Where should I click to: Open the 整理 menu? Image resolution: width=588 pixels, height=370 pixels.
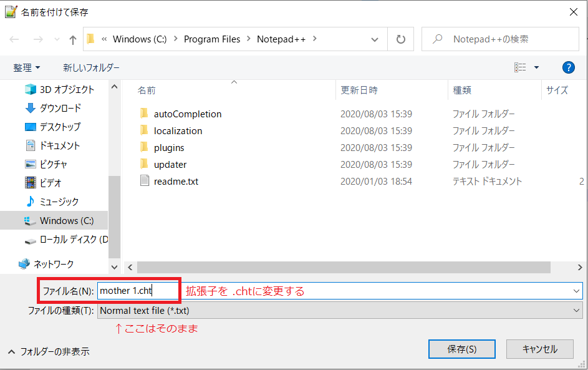[27, 67]
